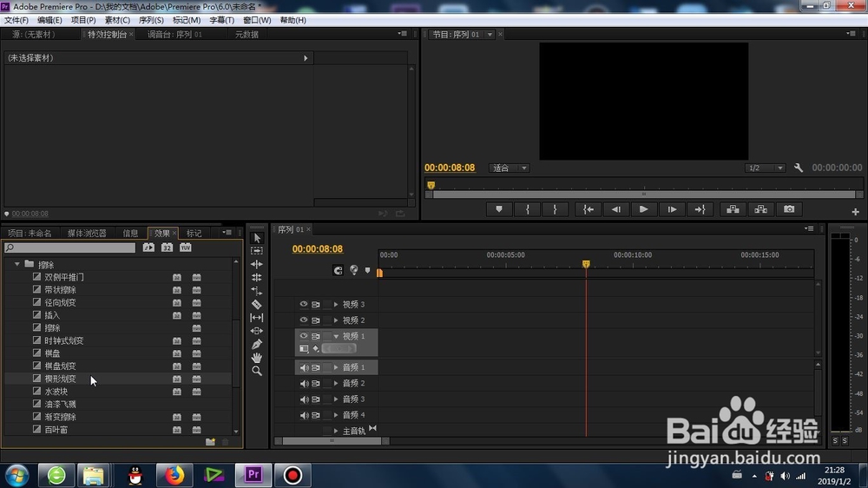868x488 pixels.
Task: Switch to the 调音台 tab
Action: click(174, 35)
